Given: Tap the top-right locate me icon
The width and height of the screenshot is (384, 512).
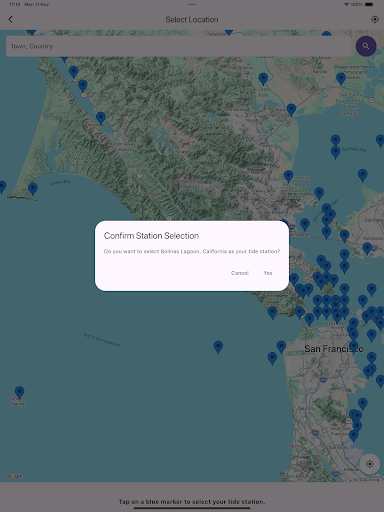Looking at the screenshot, I should coord(375,19).
